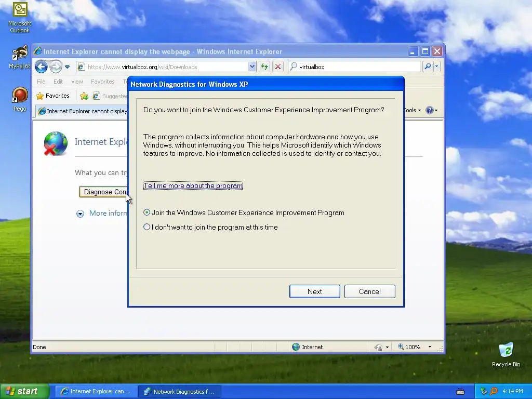Maximize the Internet Explorer window
The height and width of the screenshot is (399, 532).
(x=425, y=51)
